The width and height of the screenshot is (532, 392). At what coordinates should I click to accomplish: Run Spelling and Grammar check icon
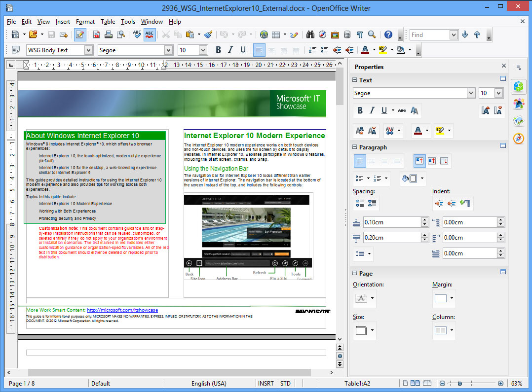point(137,35)
